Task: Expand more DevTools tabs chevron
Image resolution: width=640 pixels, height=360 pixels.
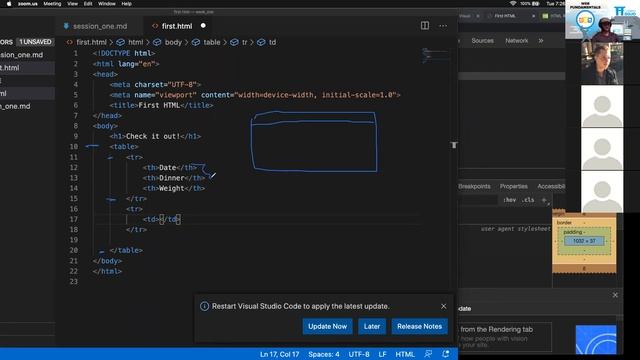Action: pos(541,40)
